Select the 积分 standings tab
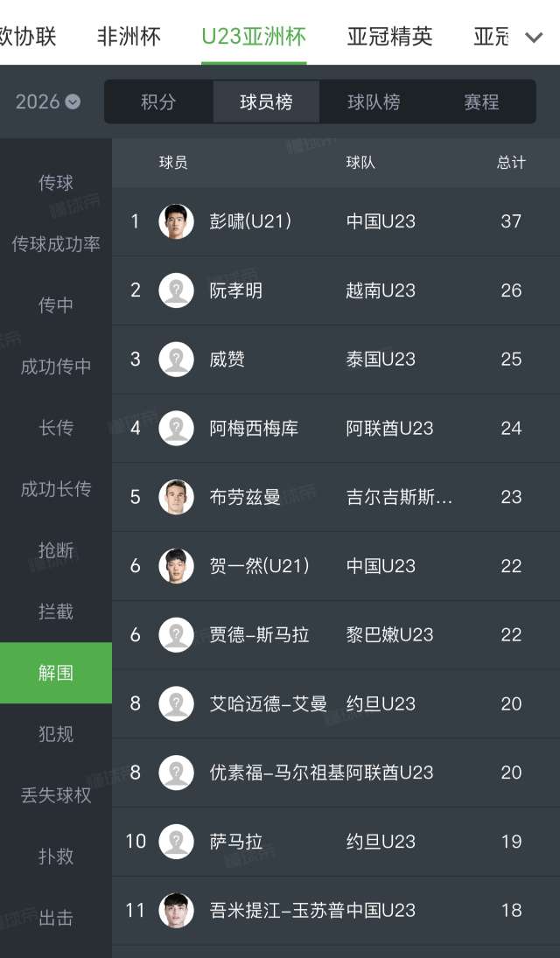 pos(158,102)
